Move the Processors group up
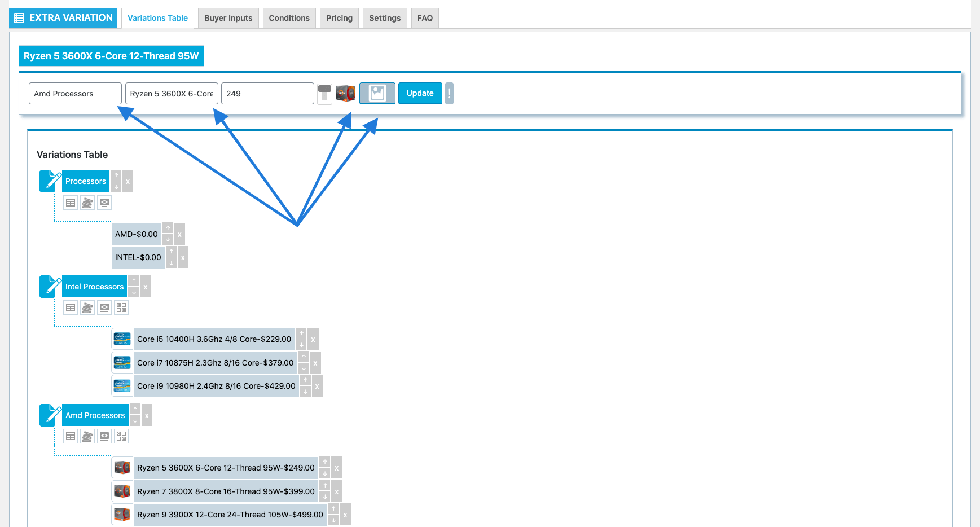Image resolution: width=980 pixels, height=527 pixels. click(116, 175)
